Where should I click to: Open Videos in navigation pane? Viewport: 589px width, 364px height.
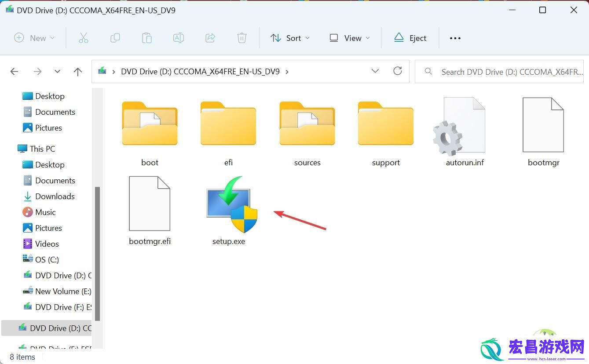[x=40, y=244]
